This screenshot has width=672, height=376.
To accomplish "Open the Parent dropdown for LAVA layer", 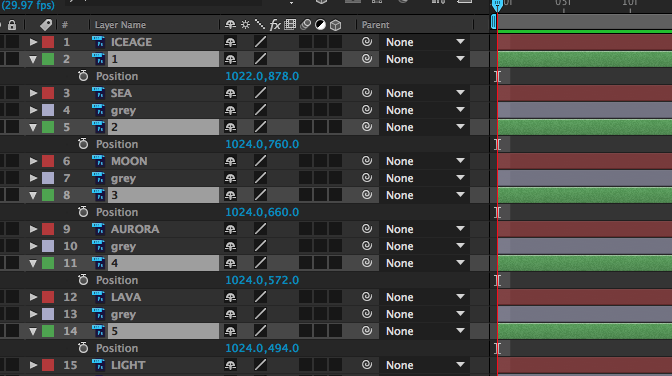I will pos(424,297).
